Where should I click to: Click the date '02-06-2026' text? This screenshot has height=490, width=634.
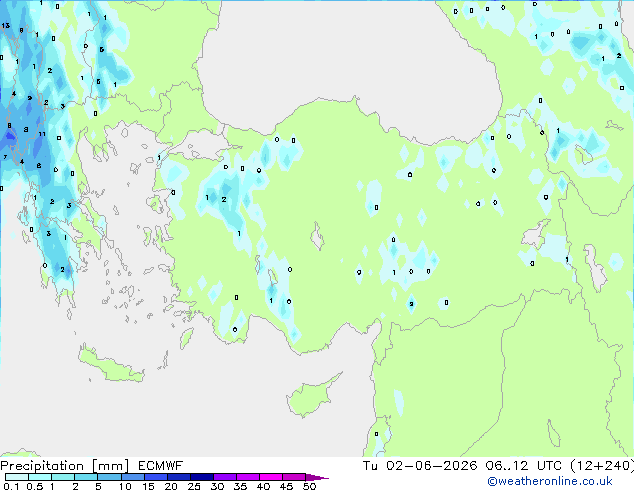pos(431,466)
